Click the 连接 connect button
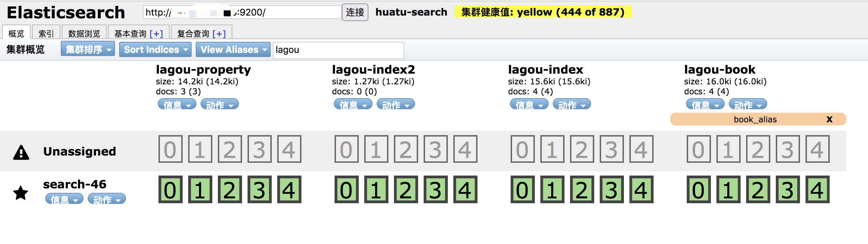This screenshot has height=244, width=868. click(355, 12)
